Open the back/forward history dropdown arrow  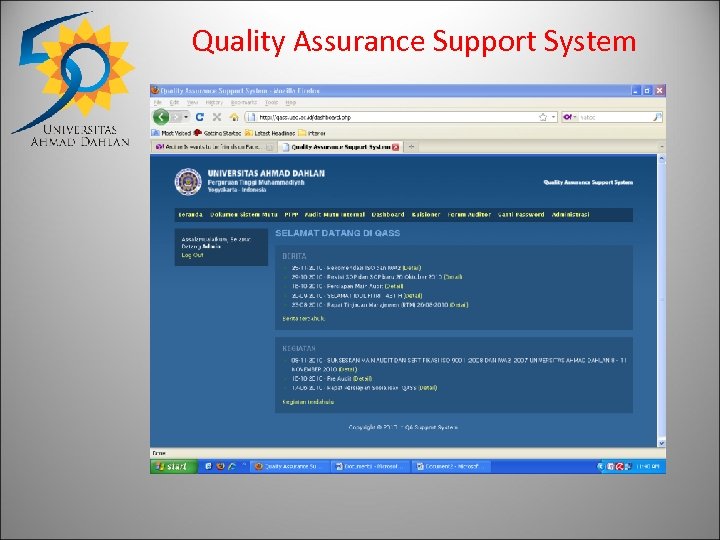click(x=186, y=117)
